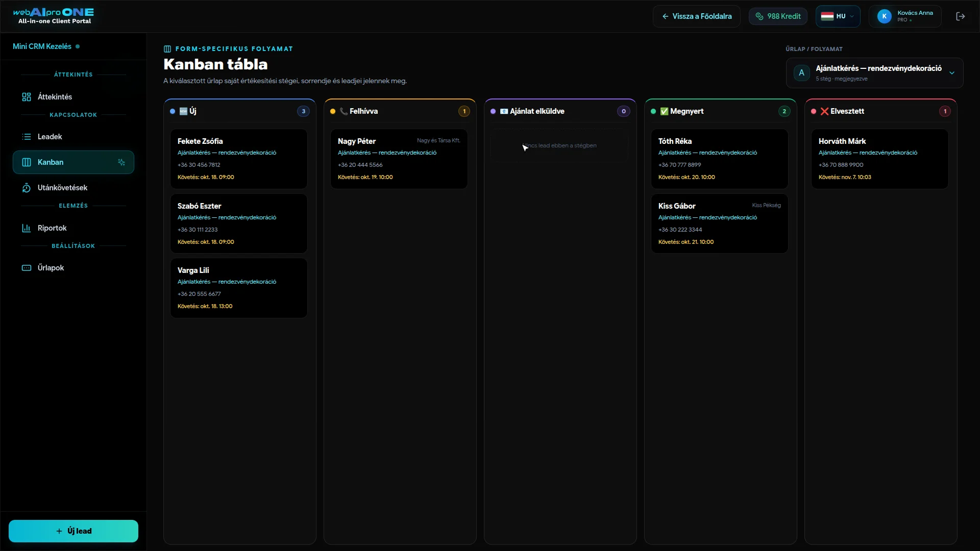This screenshot has width=980, height=551.
Task: Click the Űrlapok form icon
Action: click(x=27, y=268)
